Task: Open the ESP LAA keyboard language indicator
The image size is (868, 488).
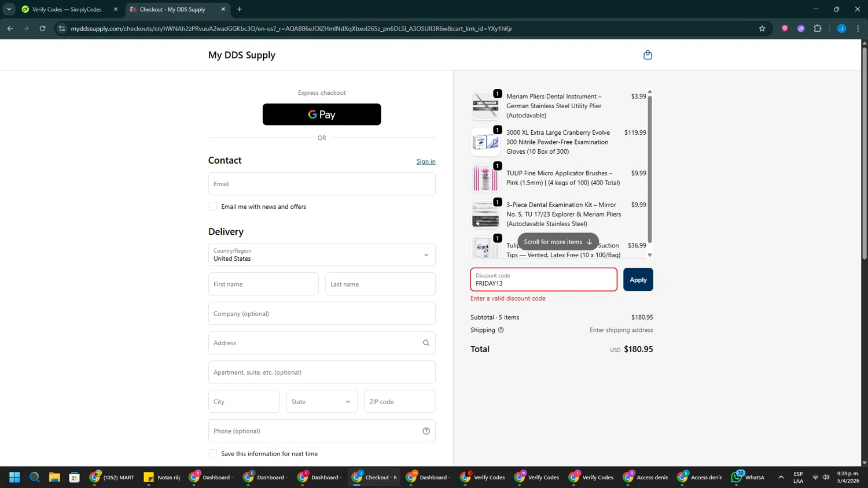Action: (799, 477)
